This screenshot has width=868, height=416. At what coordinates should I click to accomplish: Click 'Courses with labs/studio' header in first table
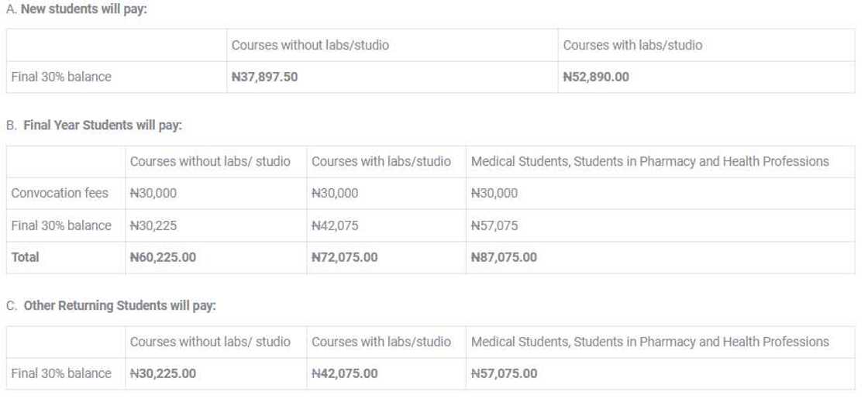(x=632, y=46)
